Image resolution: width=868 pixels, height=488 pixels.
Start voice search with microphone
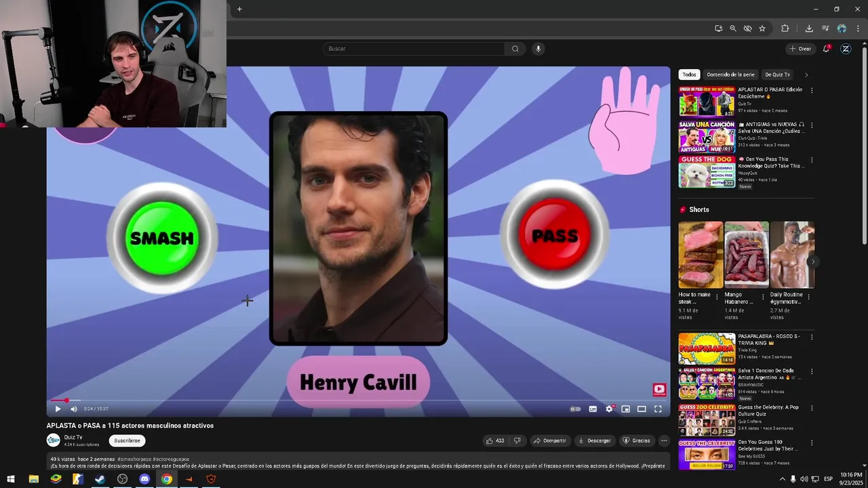coord(538,49)
